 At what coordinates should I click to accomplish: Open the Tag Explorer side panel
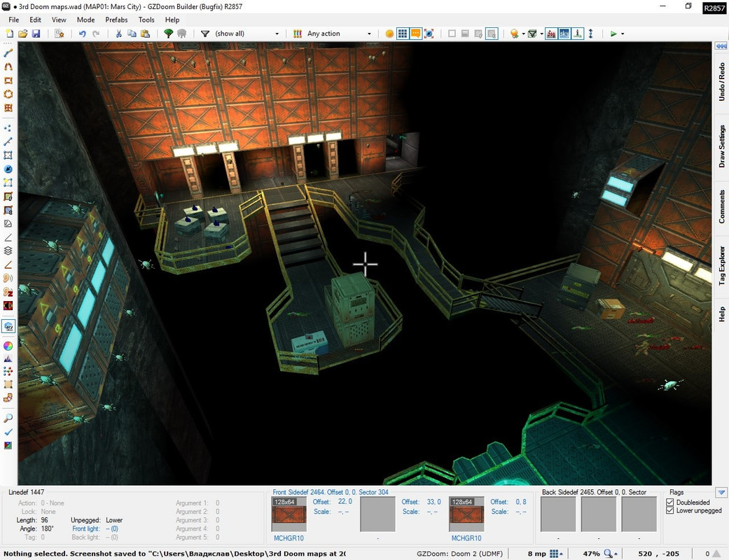721,266
